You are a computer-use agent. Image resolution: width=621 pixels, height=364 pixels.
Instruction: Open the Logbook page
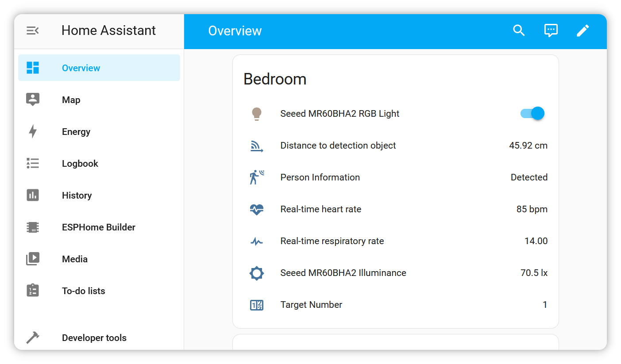click(x=99, y=163)
